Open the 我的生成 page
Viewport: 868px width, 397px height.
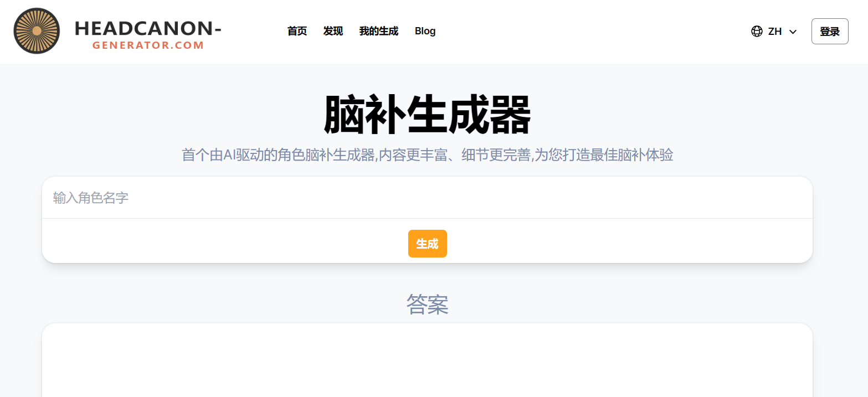[378, 32]
